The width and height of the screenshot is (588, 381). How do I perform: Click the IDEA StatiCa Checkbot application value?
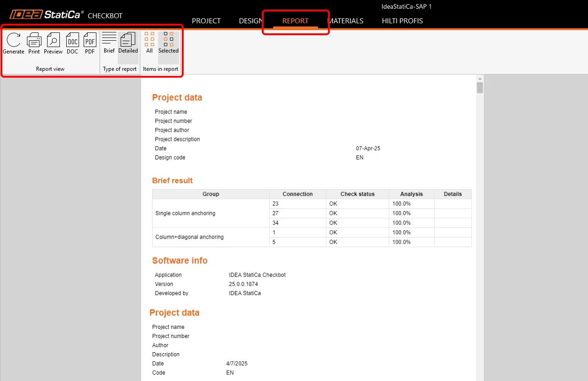click(257, 275)
